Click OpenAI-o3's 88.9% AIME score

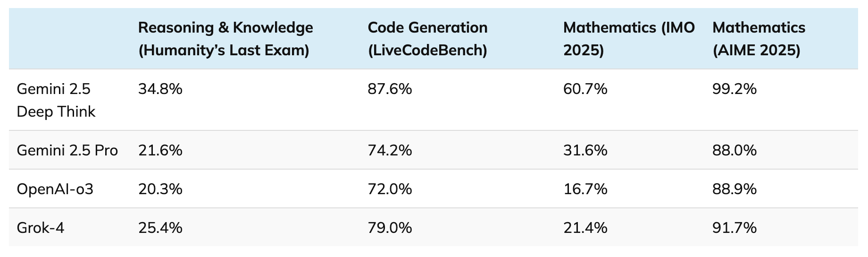coord(734,189)
